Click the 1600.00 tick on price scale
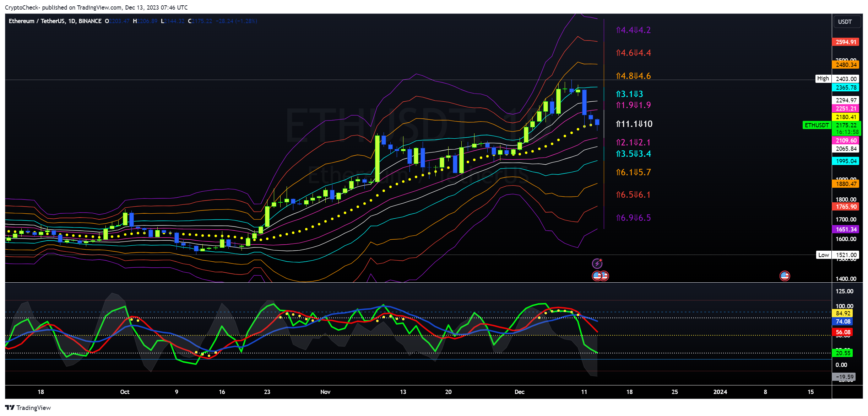Screen dimensions: 868x416 (846, 239)
